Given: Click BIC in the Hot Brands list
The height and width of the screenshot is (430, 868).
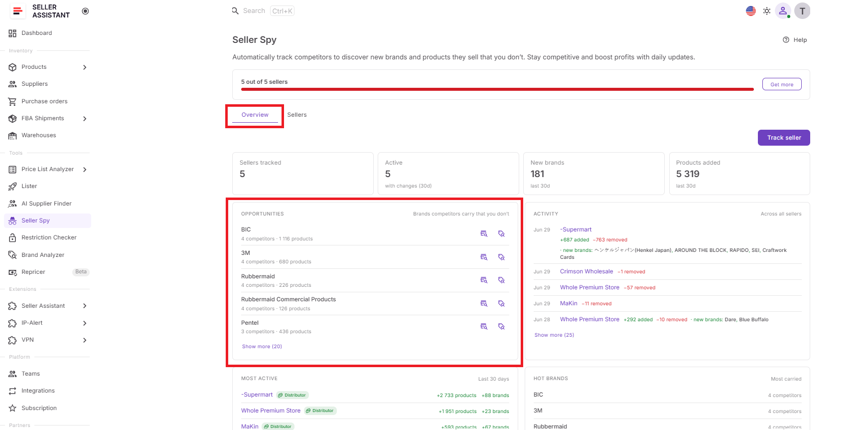Looking at the screenshot, I should [538, 395].
